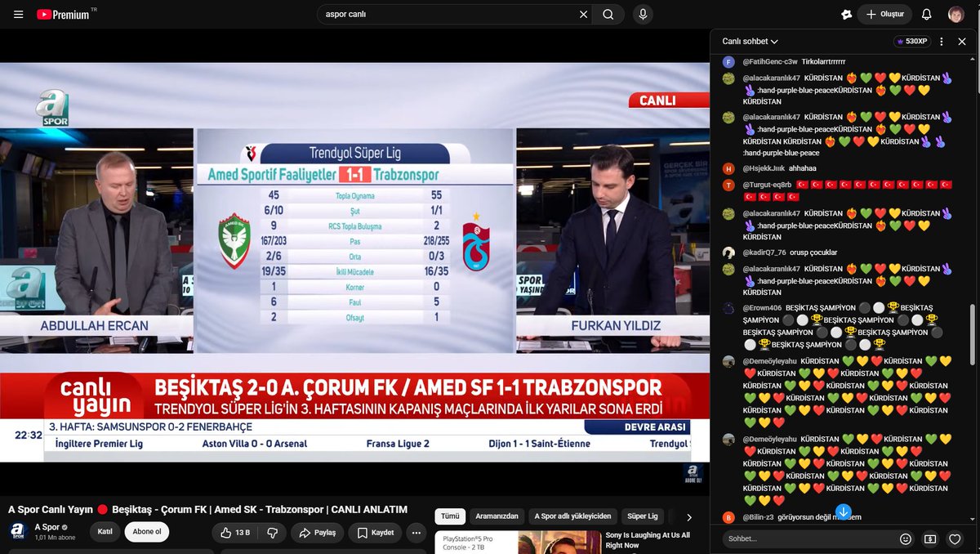
Task: Select the Süper Lig filter chip
Action: point(643,516)
